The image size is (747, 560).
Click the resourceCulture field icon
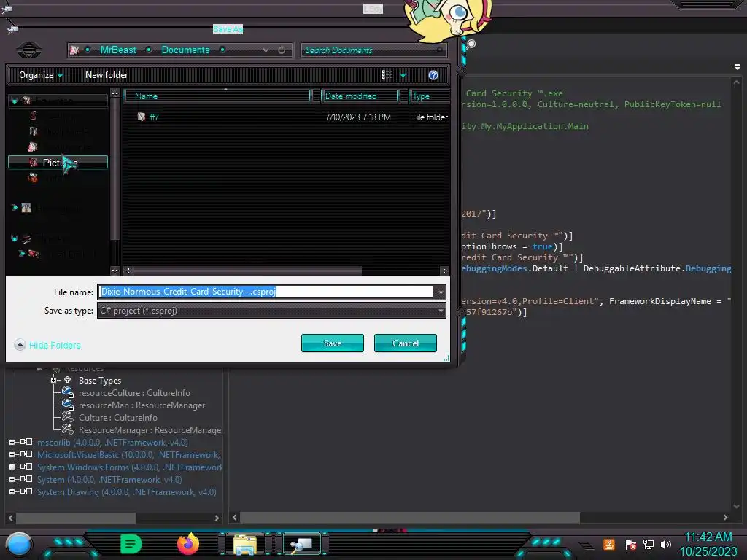click(68, 393)
